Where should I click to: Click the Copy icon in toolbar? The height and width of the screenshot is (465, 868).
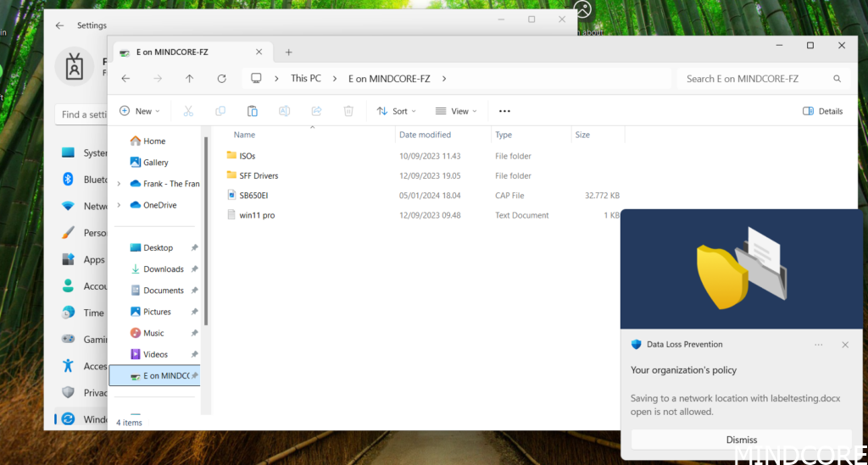220,111
